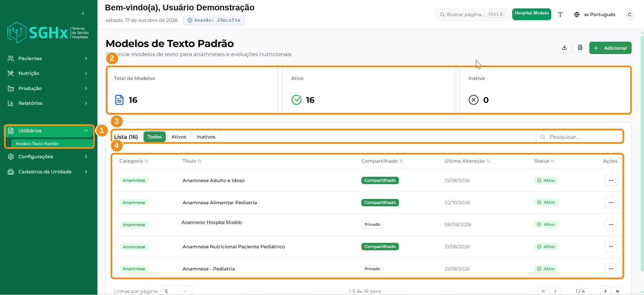This screenshot has height=295, width=644.
Task: Jump to the first page of results
Action: (x=543, y=291)
